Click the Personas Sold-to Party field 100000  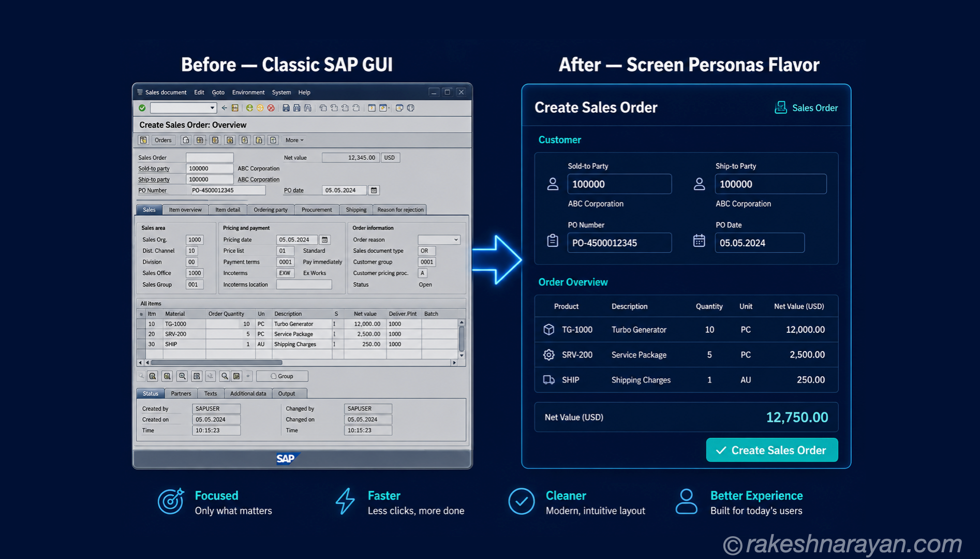point(619,184)
